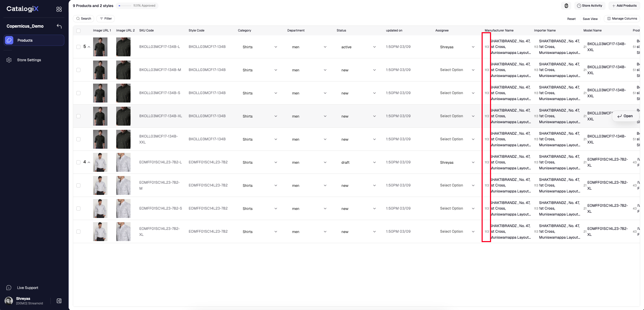Click the Reset view link

pos(571,19)
